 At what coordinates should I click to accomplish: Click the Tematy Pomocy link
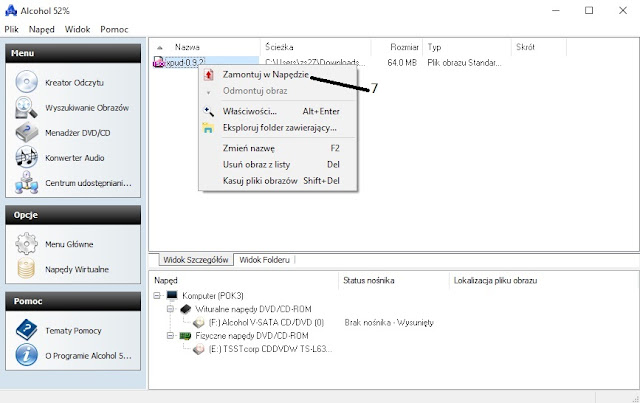(x=73, y=331)
